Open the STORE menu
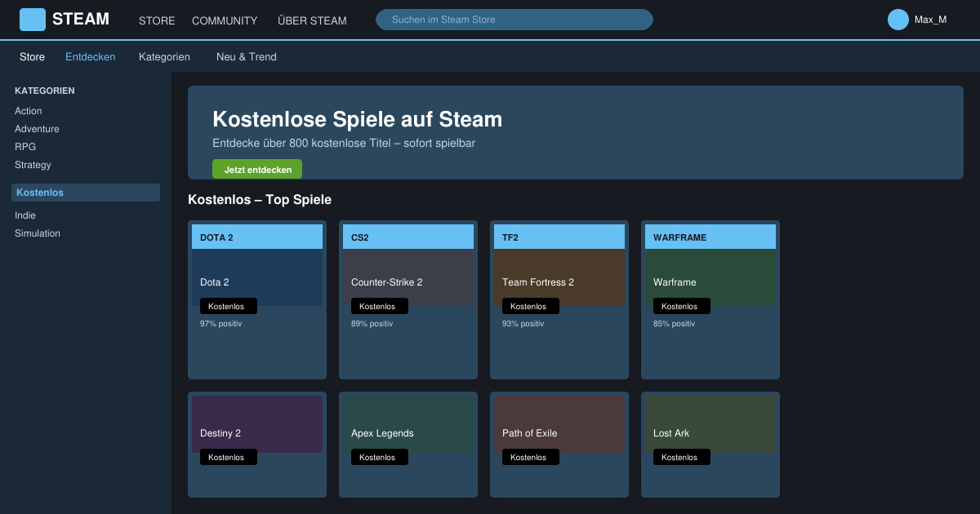 pyautogui.click(x=157, y=20)
